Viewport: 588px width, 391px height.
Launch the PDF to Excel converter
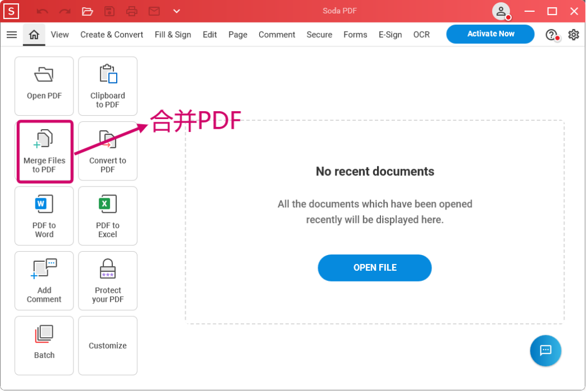coord(108,216)
